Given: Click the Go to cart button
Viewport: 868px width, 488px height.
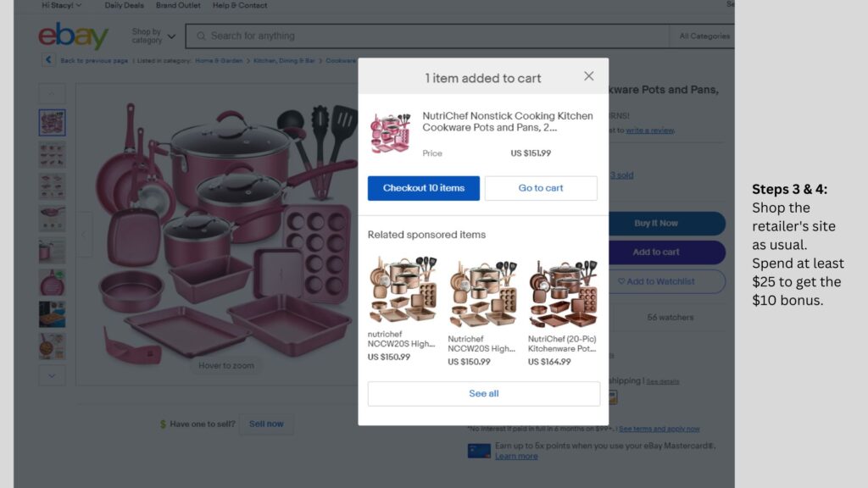Looking at the screenshot, I should pyautogui.click(x=541, y=188).
